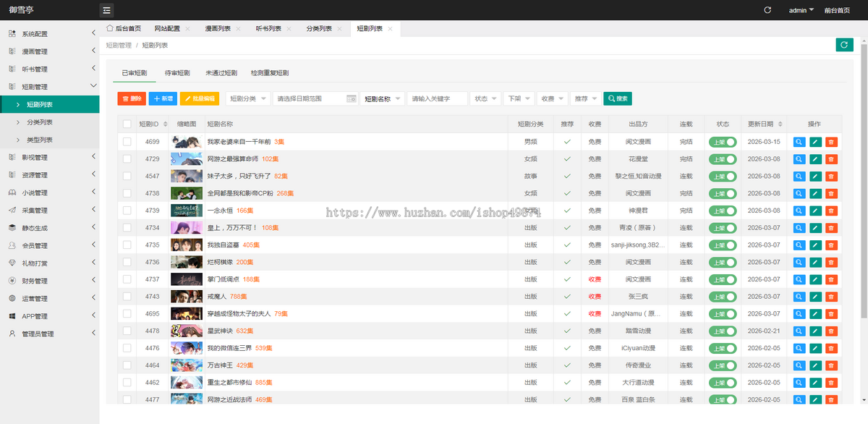Toggle 上架 switch for row 4737
The width and height of the screenshot is (868, 424).
723,279
